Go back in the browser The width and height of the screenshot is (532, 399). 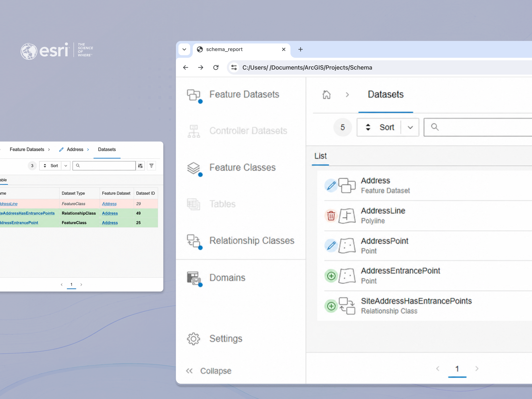[185, 68]
